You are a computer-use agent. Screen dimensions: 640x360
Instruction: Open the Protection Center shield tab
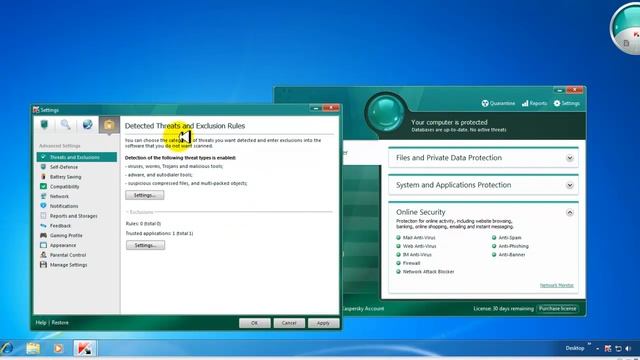[44, 124]
